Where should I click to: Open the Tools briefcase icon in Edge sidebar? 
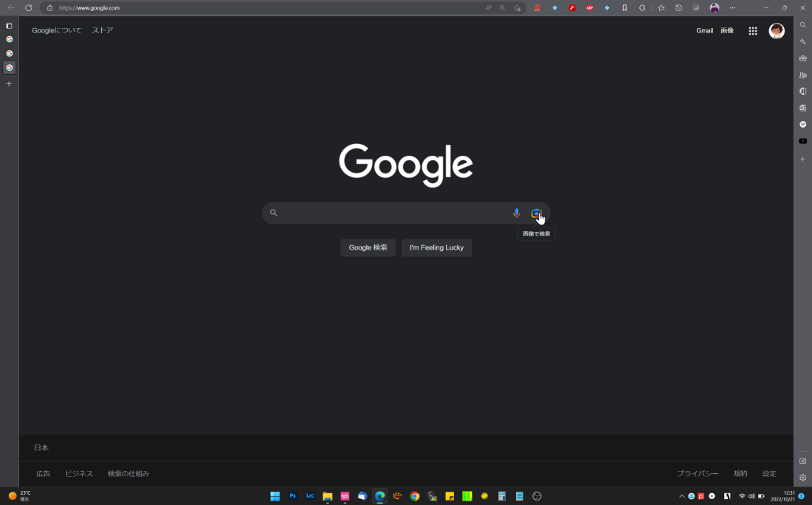tap(802, 58)
